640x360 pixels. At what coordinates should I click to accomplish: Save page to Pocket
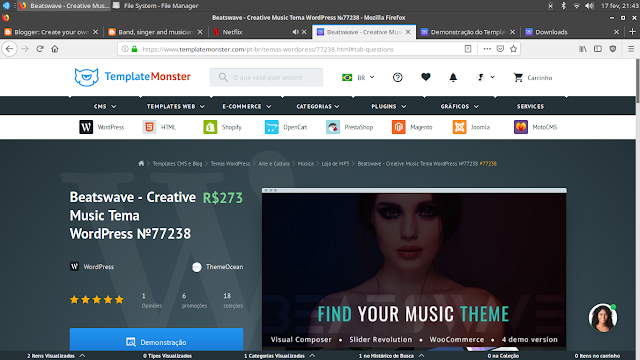coord(500,49)
